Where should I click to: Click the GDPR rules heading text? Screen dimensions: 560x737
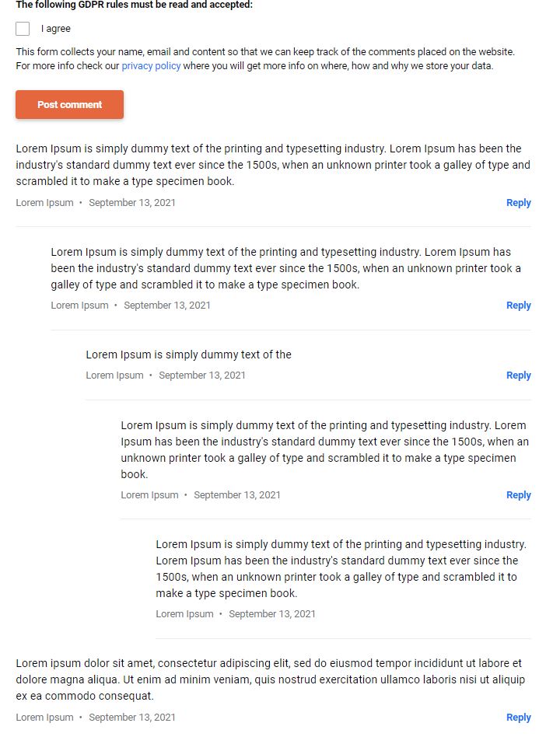tap(134, 5)
